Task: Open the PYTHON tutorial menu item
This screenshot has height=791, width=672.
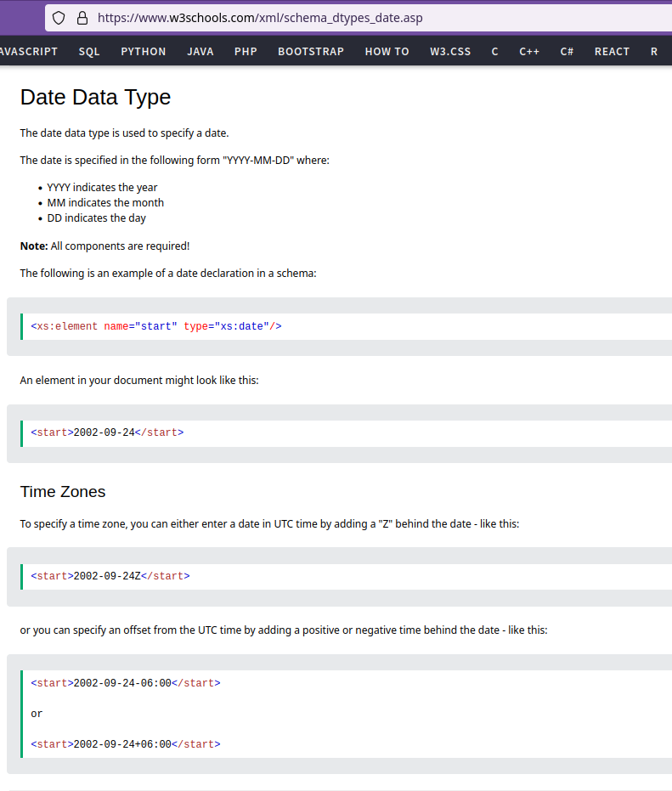Action: coord(144,52)
